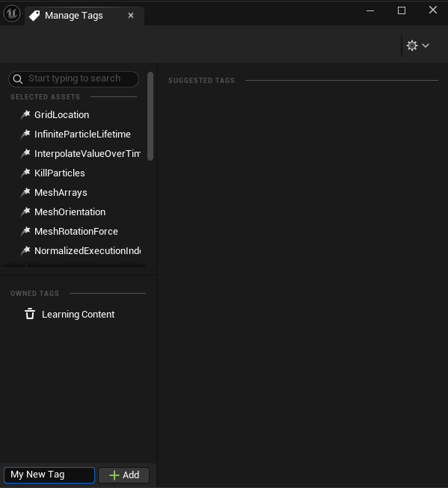Screen dimensions: 448x488
Task: Select the Manage Tags tab
Action: [x=84, y=16]
